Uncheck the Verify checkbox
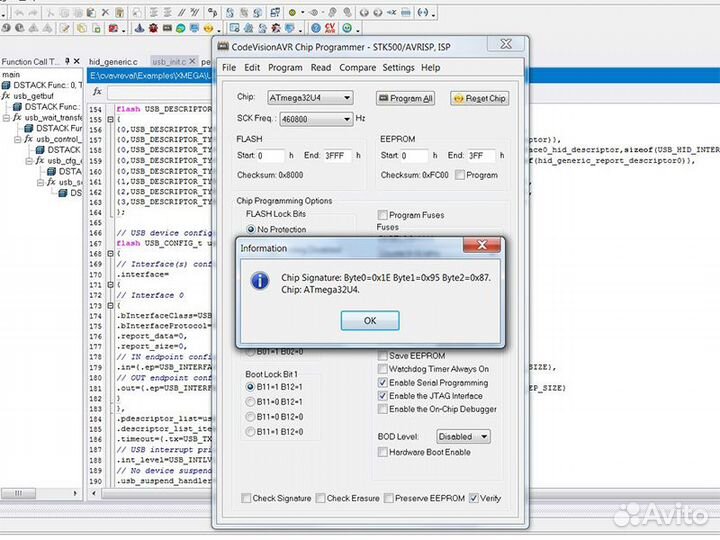 pos(473,498)
